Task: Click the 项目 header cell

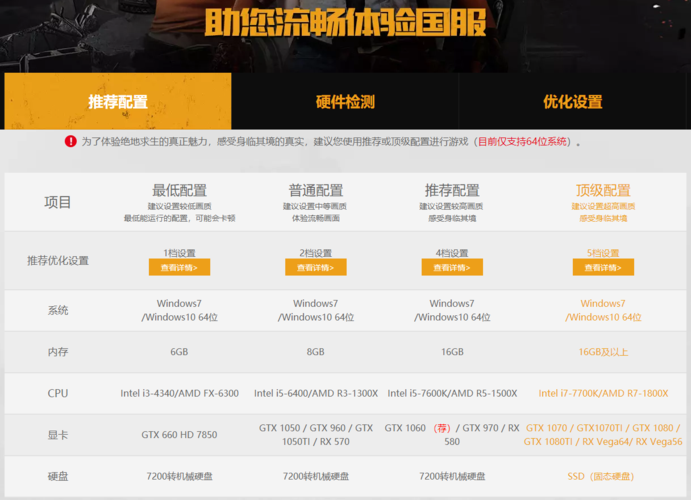Action: [x=58, y=202]
